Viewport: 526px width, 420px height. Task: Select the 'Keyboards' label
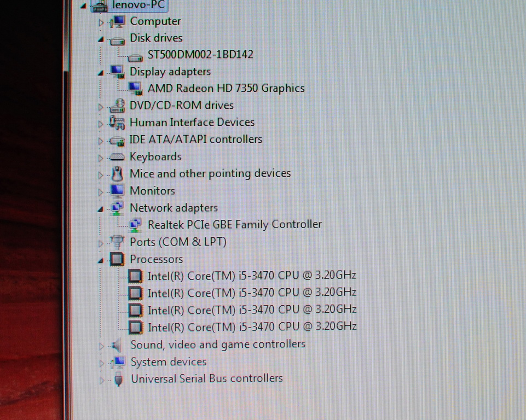click(155, 157)
